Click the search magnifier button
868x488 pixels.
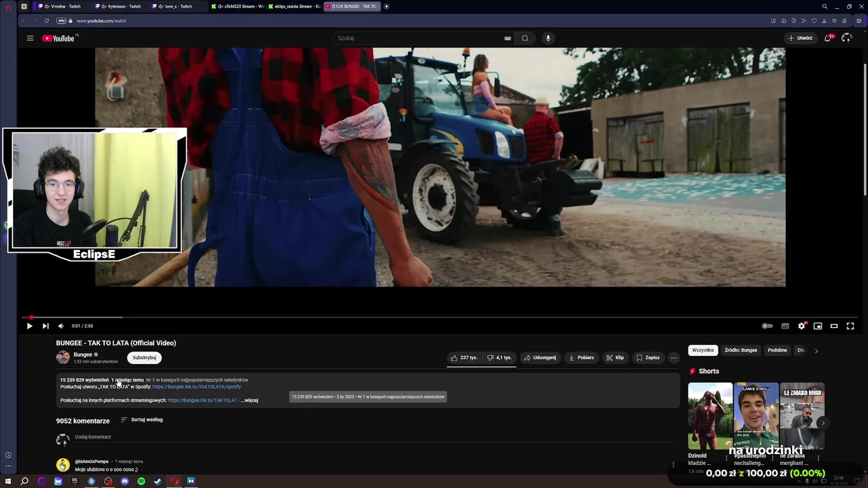pos(525,38)
